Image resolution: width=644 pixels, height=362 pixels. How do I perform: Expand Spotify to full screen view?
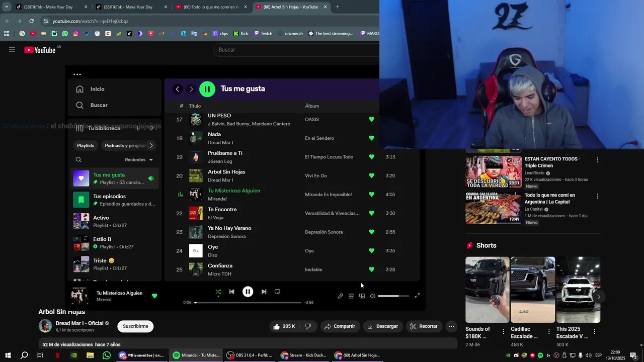[417, 296]
